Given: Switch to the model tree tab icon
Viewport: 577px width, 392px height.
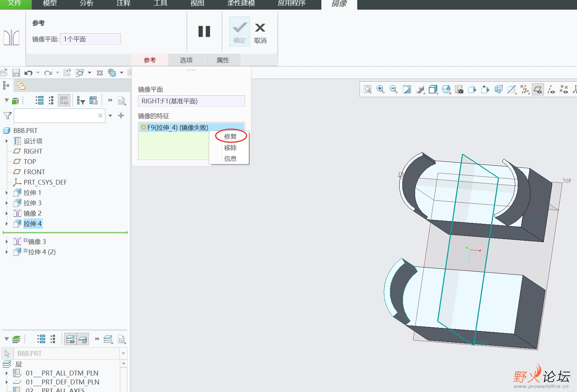Looking at the screenshot, I should [6, 85].
